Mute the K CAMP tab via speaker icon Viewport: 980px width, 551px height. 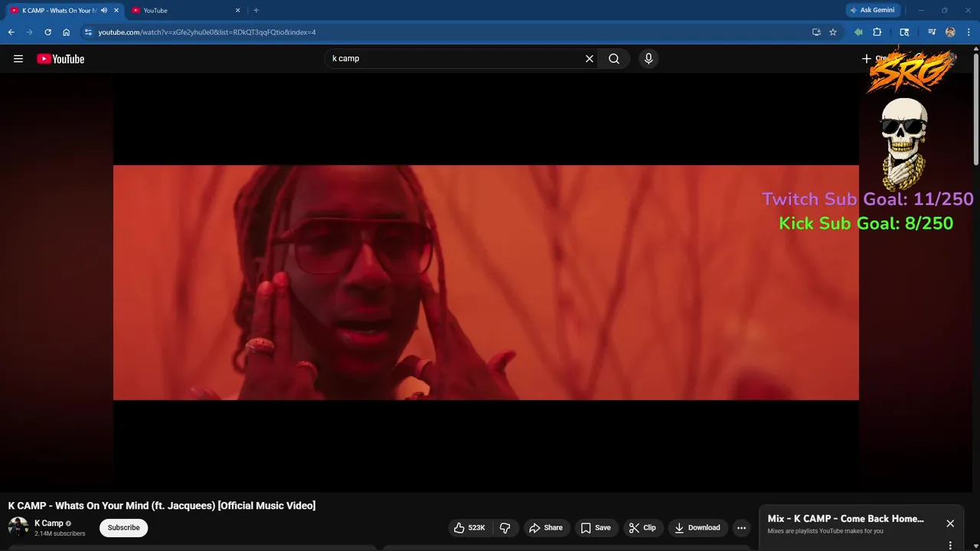104,11
